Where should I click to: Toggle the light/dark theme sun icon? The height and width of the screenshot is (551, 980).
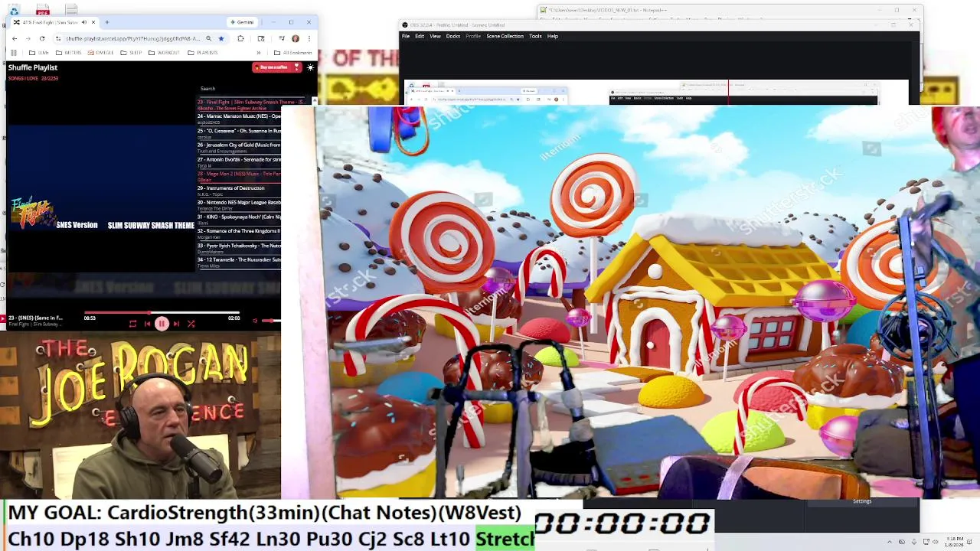pyautogui.click(x=310, y=67)
